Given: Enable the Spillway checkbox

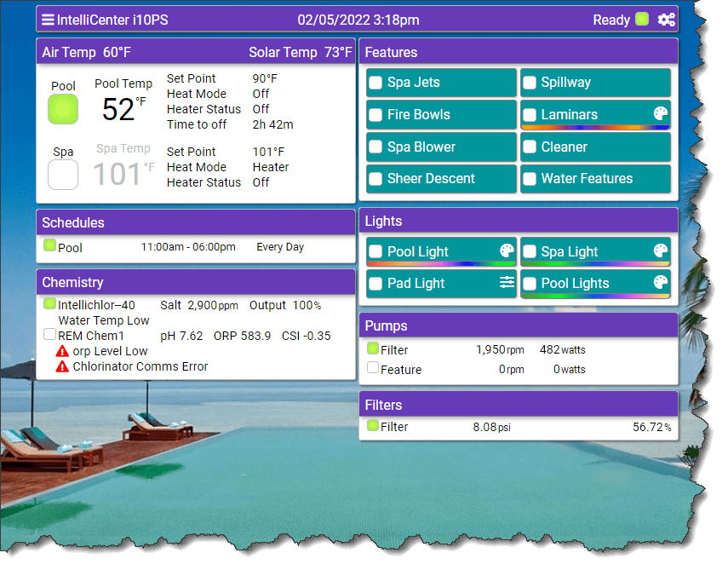Looking at the screenshot, I should (530, 83).
